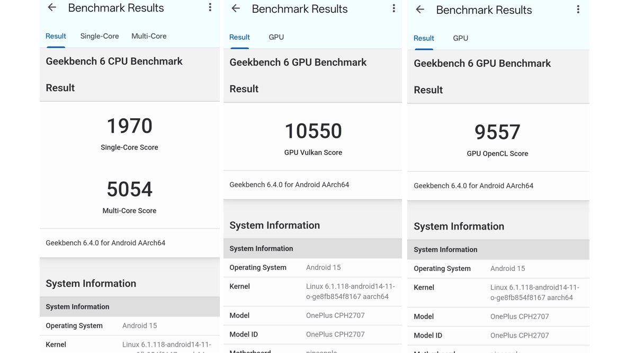The height and width of the screenshot is (353, 644).
Task: Select the 5054 multi-core score value
Action: pos(129,189)
